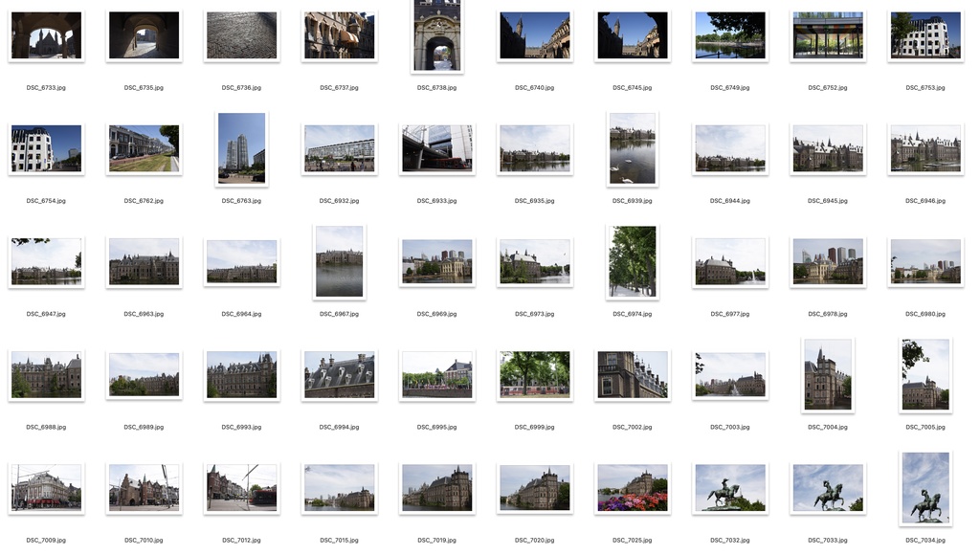
Task: Select thumbnail DSC_6752.jpg
Action: coord(828,35)
